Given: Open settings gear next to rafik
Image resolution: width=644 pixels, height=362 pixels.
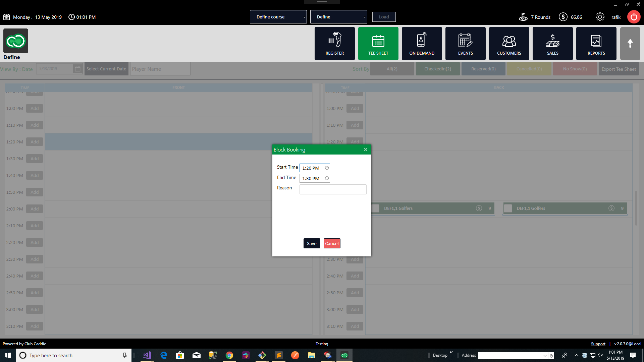Looking at the screenshot, I should pos(600,17).
